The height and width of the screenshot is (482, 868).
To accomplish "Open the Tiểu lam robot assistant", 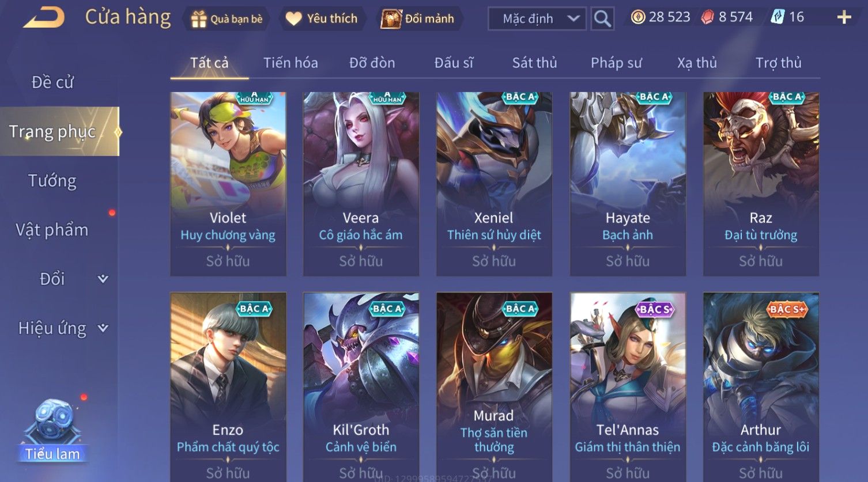I will coord(52,431).
